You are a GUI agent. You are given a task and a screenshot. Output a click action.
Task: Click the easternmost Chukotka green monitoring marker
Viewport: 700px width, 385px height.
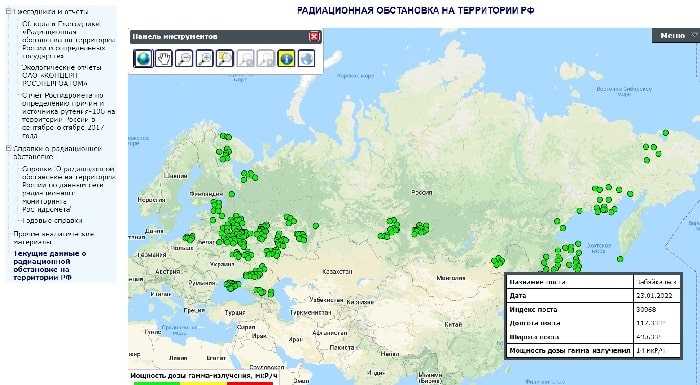pyautogui.click(x=666, y=133)
